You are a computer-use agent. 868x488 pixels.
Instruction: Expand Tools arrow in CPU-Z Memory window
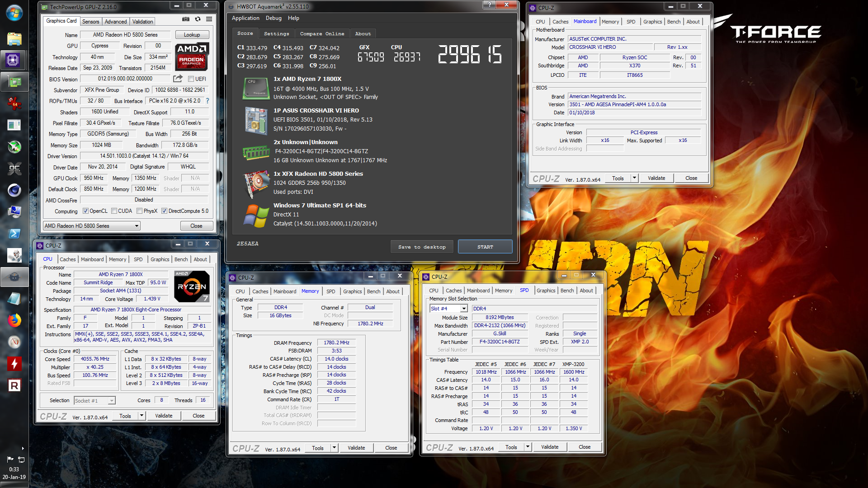click(x=334, y=448)
